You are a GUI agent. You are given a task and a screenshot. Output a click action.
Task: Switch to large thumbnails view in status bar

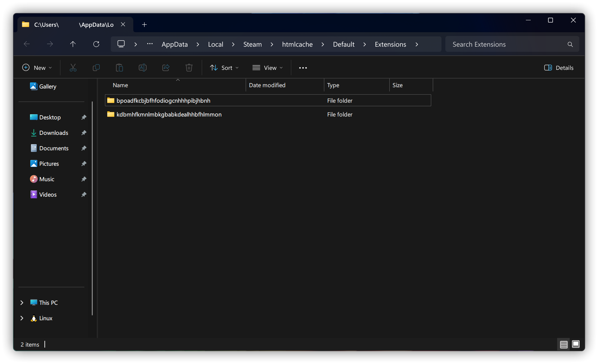tap(576, 344)
